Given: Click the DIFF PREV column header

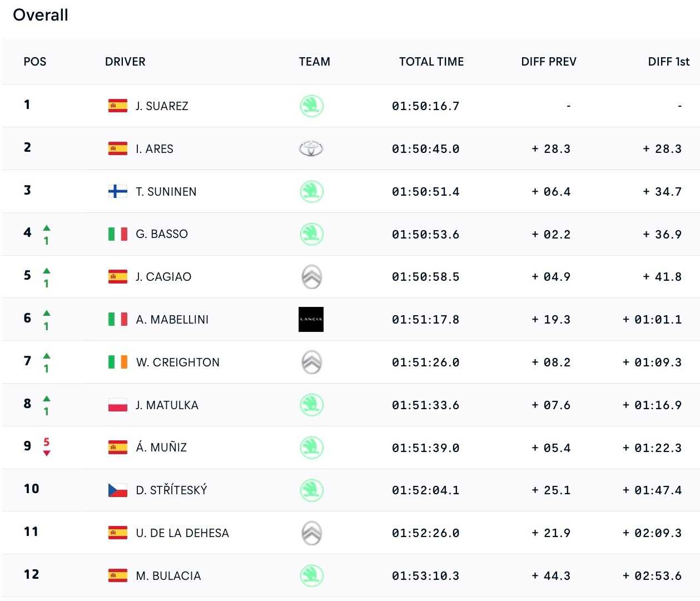Looking at the screenshot, I should point(548,62).
